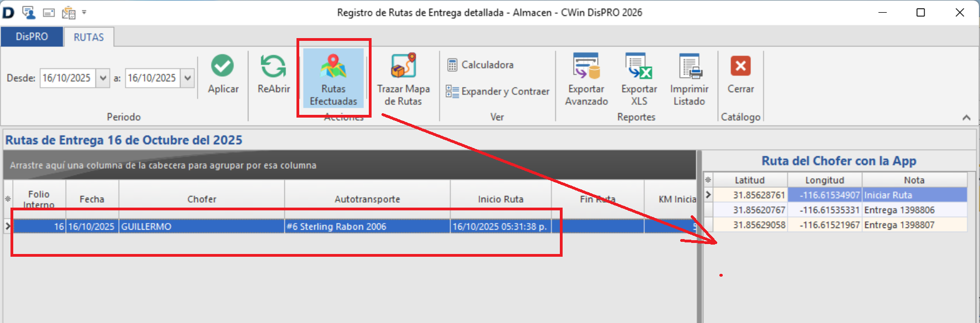The width and height of the screenshot is (980, 323).
Task: Select the #6 Sterling Rabon 2006 cell
Action: pyautogui.click(x=367, y=226)
